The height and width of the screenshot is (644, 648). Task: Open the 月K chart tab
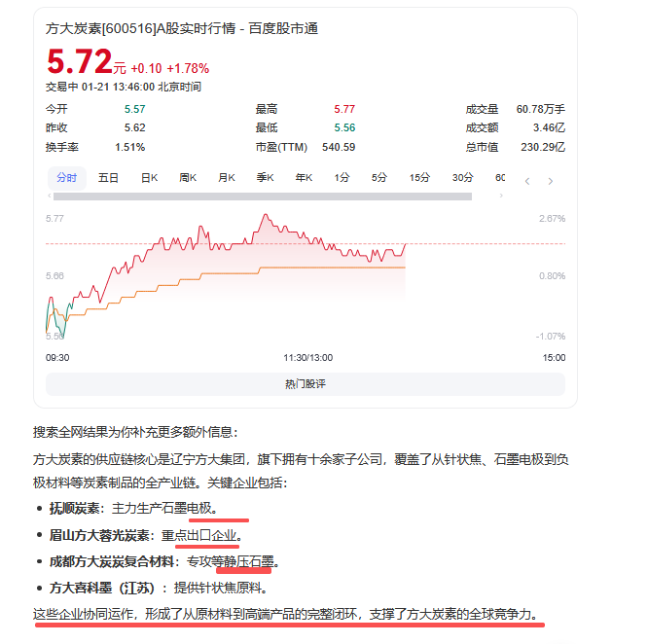pyautogui.click(x=227, y=178)
